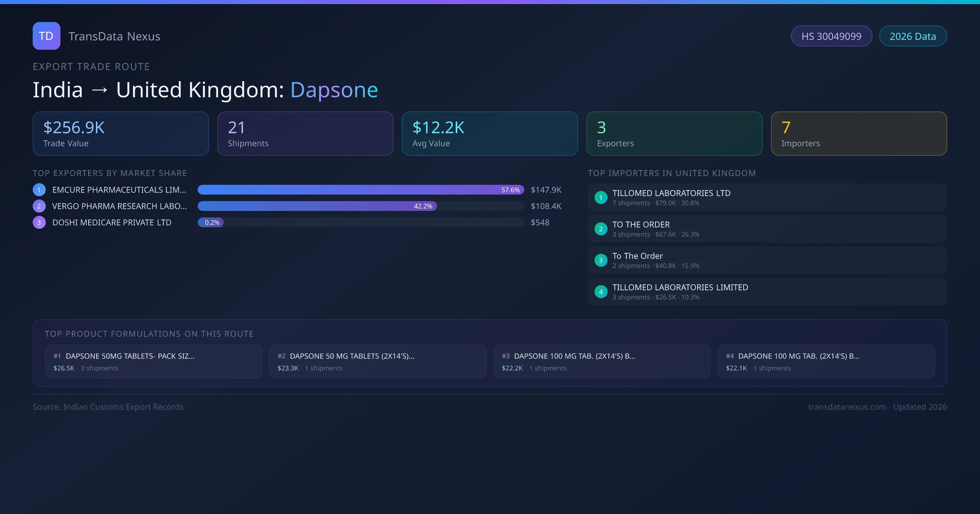The height and width of the screenshot is (514, 980).
Task: Click importer rank 4 green badge
Action: pyautogui.click(x=601, y=292)
